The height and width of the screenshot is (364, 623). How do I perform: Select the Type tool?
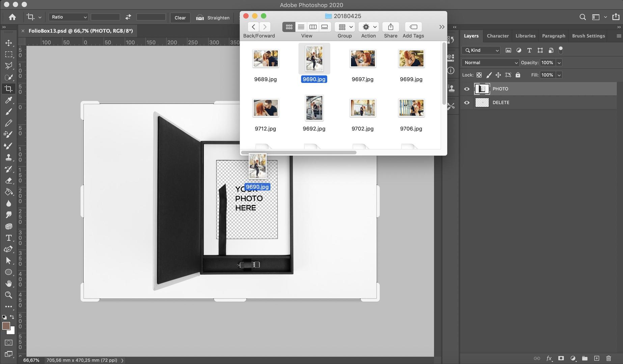pyautogui.click(x=9, y=238)
